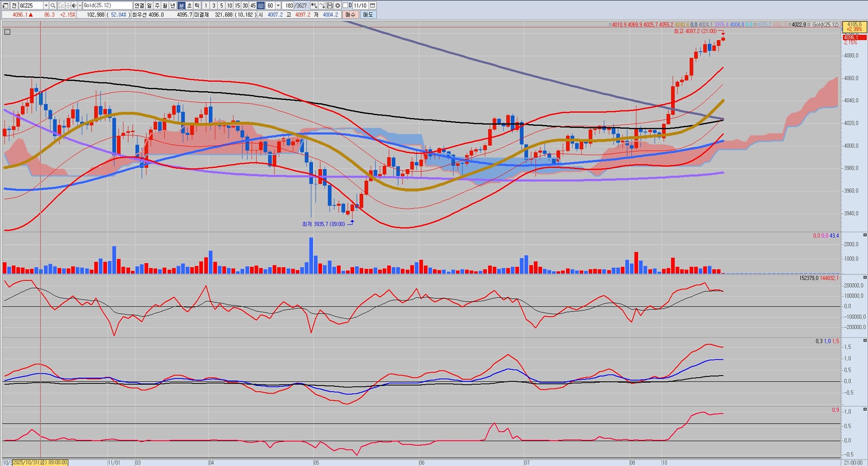
Task: Click the add indicator icon in toolbar
Action: pyautogui.click(x=314, y=5)
